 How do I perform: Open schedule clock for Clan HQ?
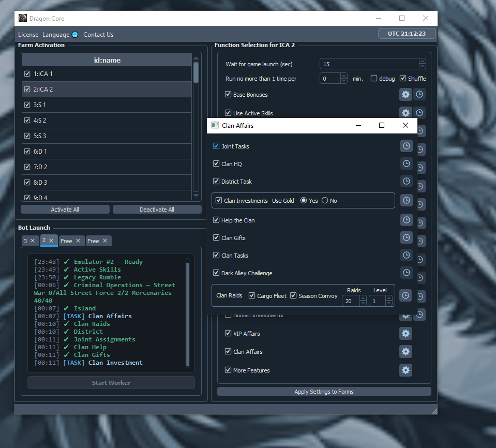(407, 163)
